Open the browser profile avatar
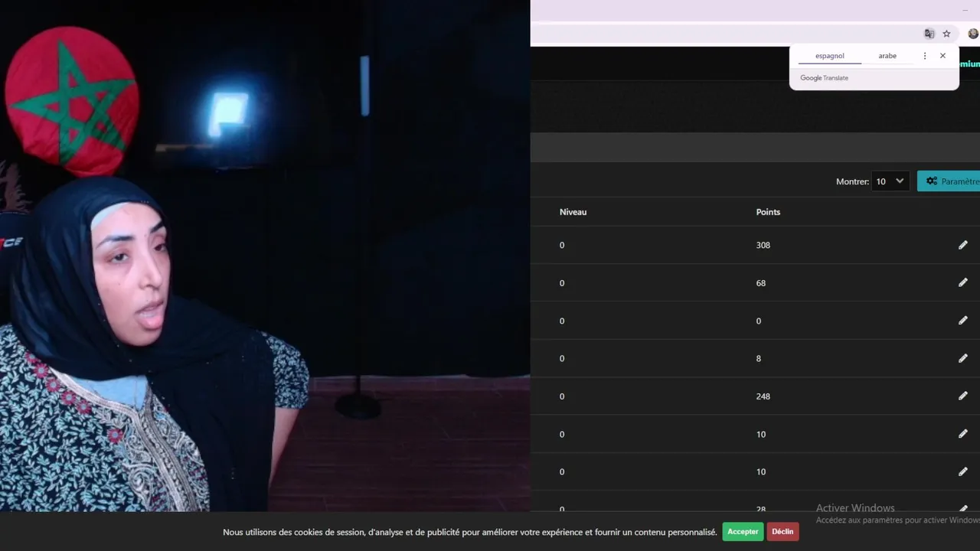This screenshot has width=980, height=551. tap(973, 34)
